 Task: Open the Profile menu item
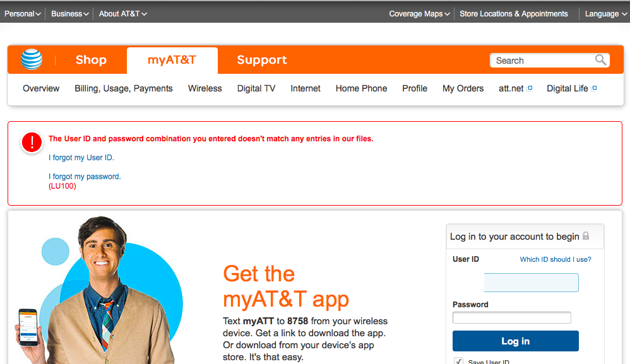tap(415, 88)
